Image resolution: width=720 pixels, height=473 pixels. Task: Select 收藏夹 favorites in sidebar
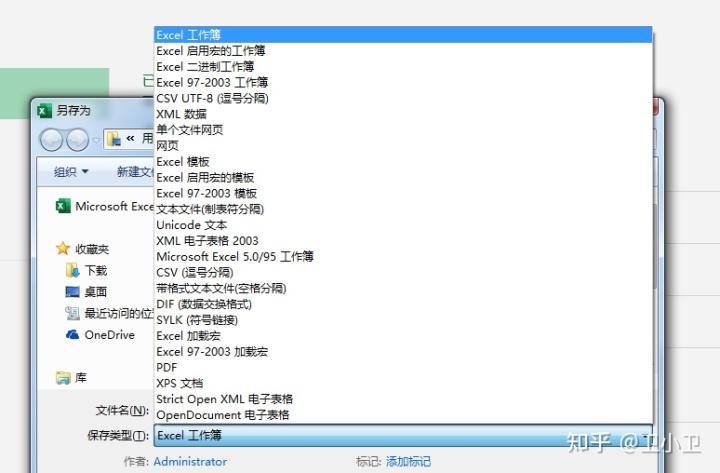[x=82, y=249]
